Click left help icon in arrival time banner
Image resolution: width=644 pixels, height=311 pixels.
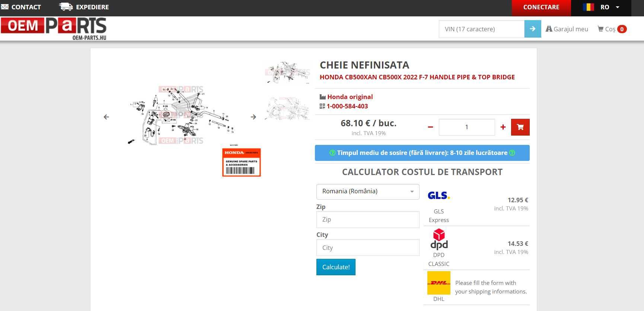[x=332, y=153]
